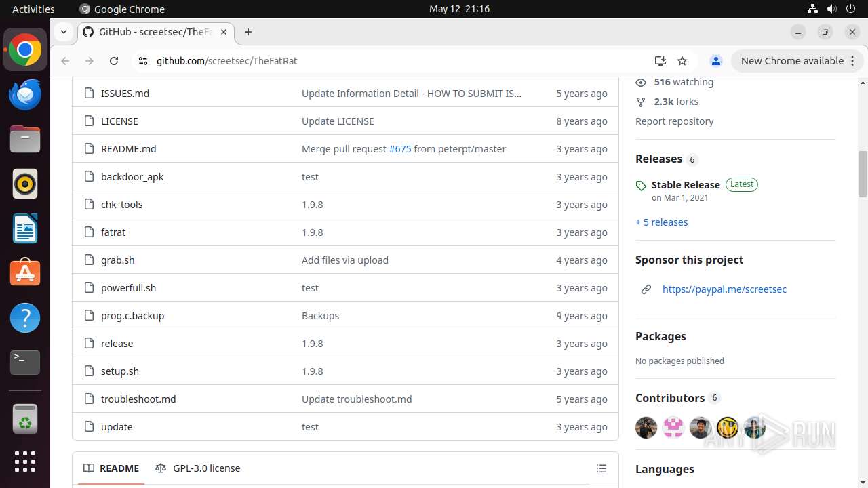The width and height of the screenshot is (868, 488).
Task: Open the 'Add files via upload' commit
Action: (345, 260)
